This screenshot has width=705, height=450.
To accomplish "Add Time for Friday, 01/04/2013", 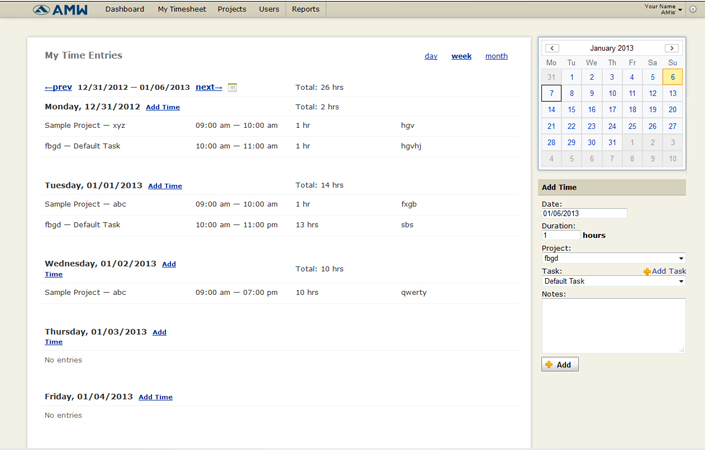I will pyautogui.click(x=156, y=397).
